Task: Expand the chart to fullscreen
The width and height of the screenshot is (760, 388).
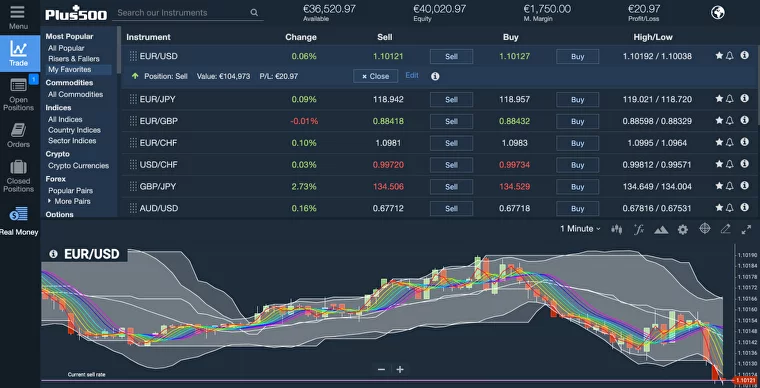Action: click(x=746, y=230)
